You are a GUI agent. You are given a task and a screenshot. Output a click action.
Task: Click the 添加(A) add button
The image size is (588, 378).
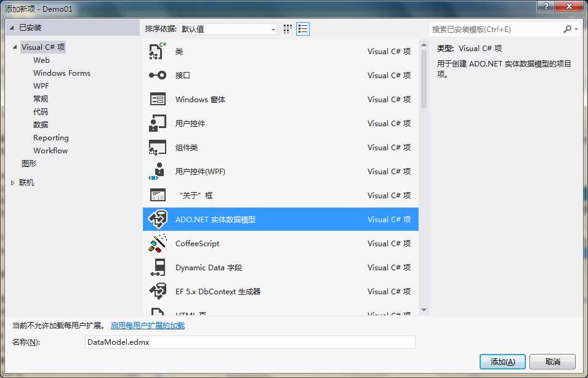(x=502, y=362)
